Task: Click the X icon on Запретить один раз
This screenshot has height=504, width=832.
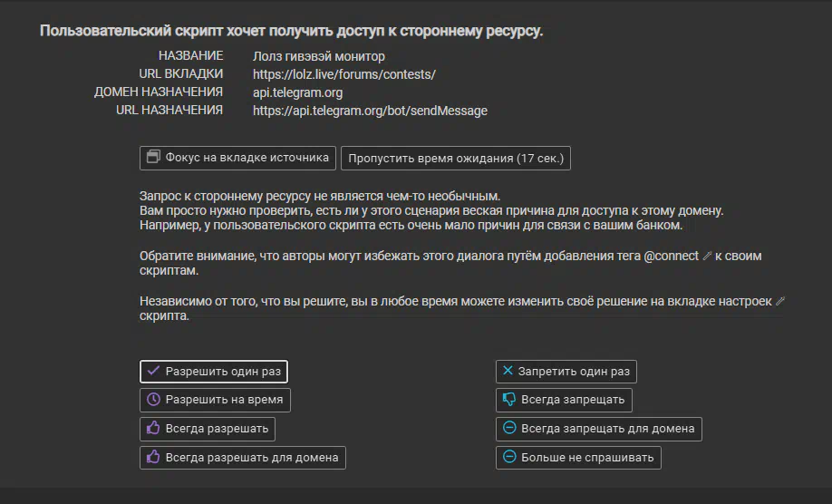Action: (x=508, y=371)
